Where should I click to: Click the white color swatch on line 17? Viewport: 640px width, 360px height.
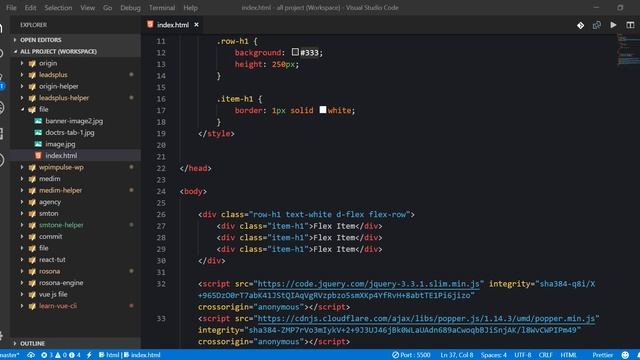(323, 110)
